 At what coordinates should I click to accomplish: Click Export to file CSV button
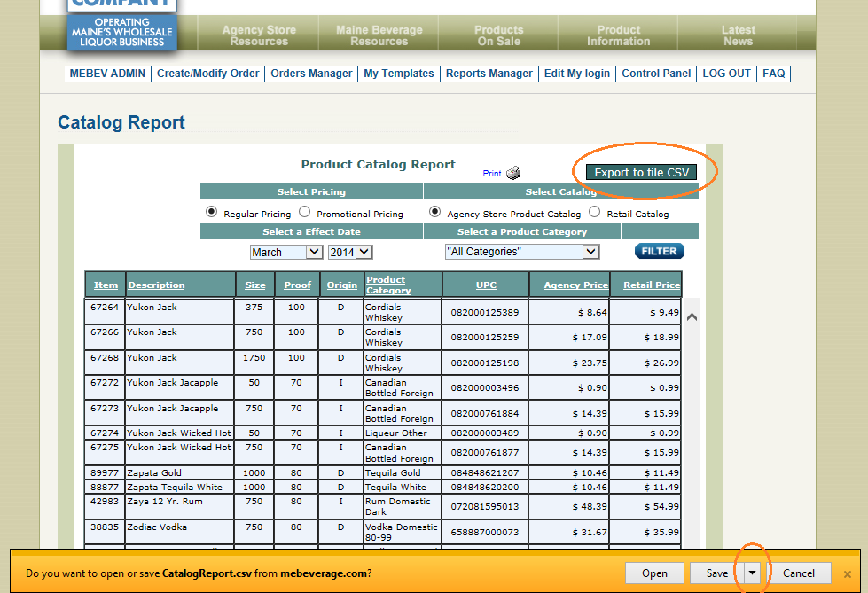642,172
